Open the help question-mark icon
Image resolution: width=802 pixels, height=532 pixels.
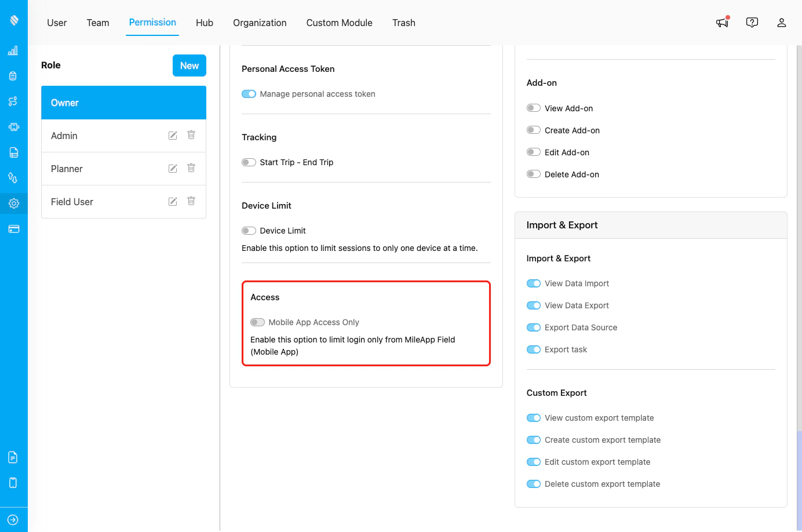(752, 22)
